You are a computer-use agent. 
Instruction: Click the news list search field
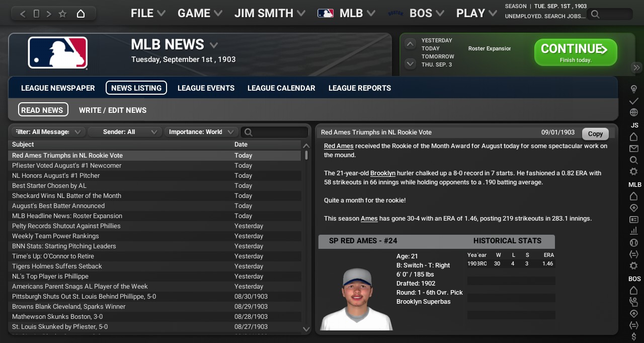pos(275,132)
